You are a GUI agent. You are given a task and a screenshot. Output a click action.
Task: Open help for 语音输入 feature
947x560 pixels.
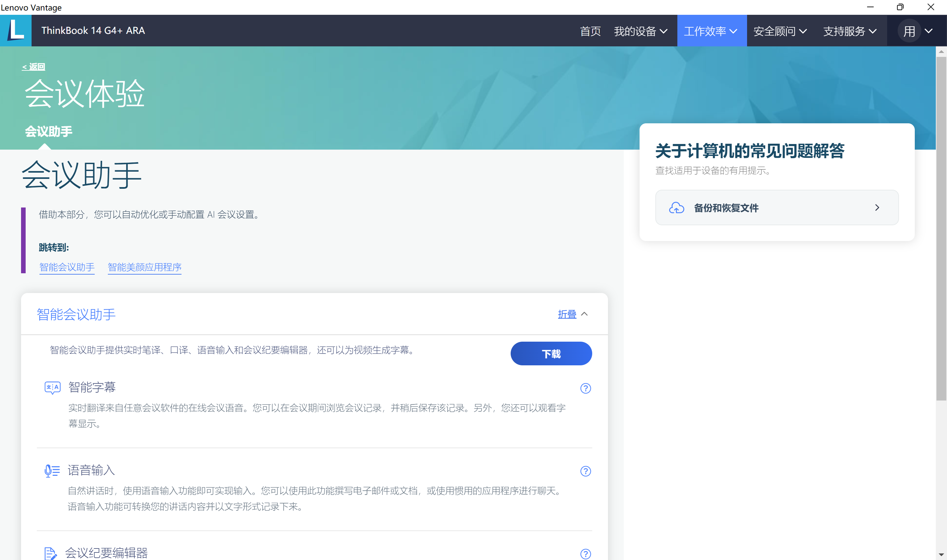[x=585, y=471]
